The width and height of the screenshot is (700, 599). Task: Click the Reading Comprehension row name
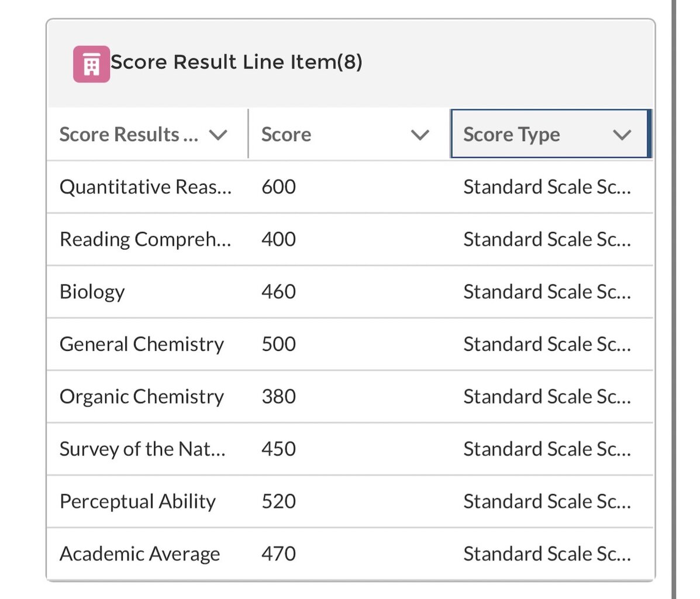[145, 239]
